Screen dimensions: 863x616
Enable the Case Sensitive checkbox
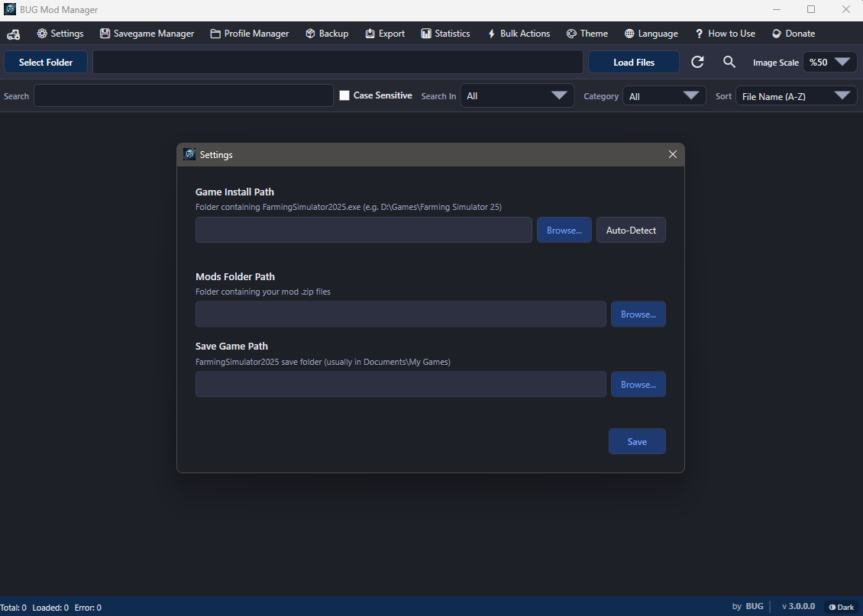click(x=344, y=95)
